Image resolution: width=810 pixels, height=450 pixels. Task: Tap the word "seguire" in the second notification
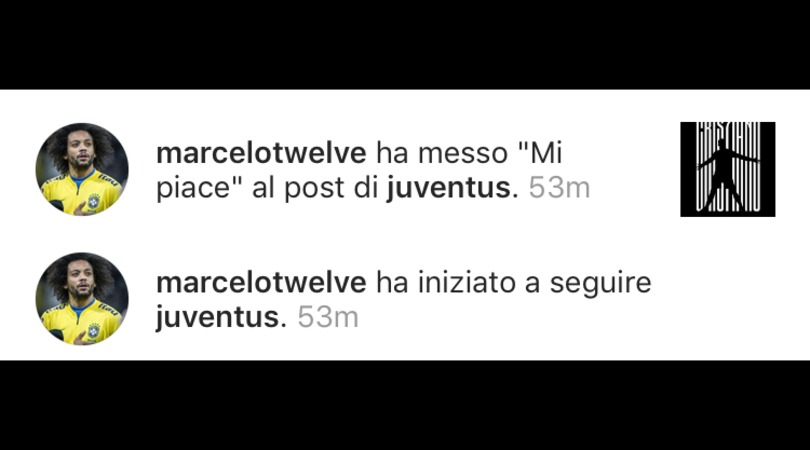coord(600,284)
